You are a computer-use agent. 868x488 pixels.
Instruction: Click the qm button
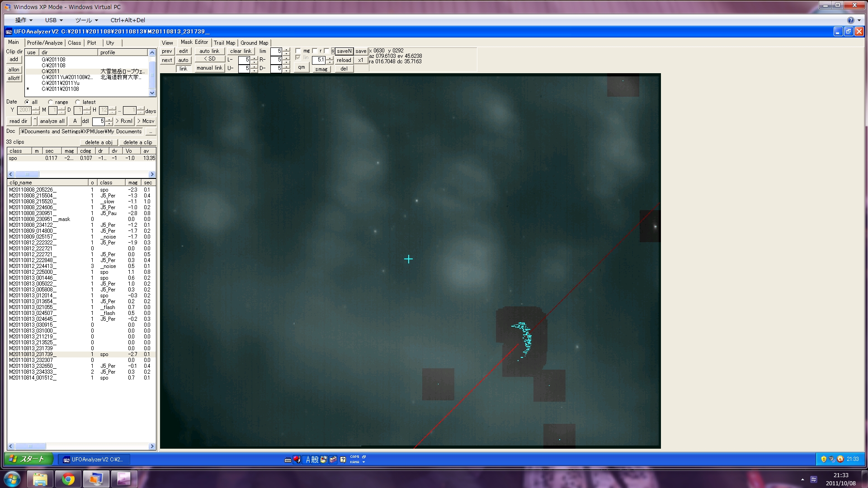(301, 67)
